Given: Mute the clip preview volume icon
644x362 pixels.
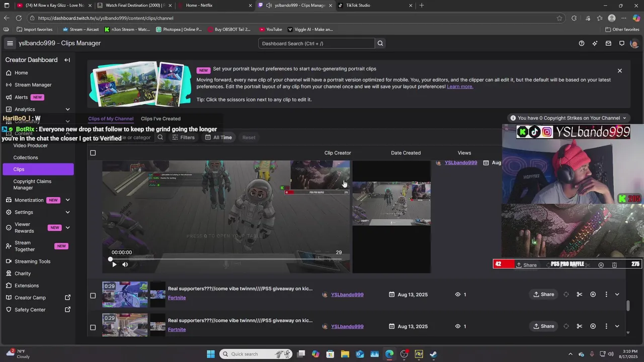Looking at the screenshot, I should [125, 264].
